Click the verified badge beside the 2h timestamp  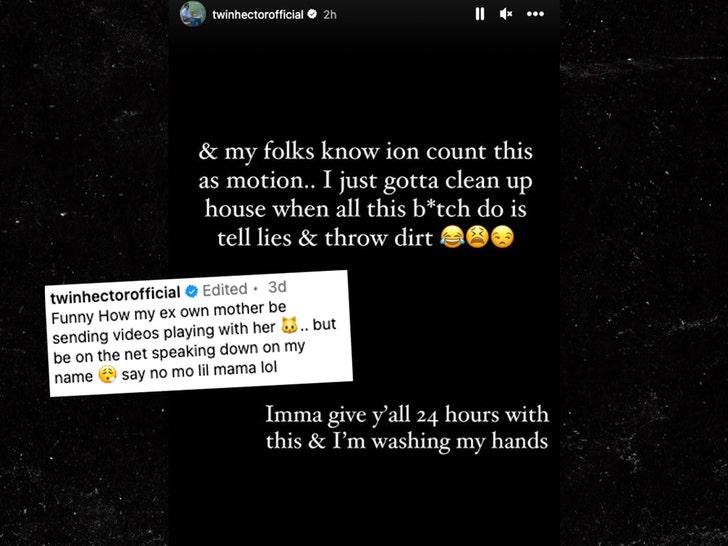312,14
